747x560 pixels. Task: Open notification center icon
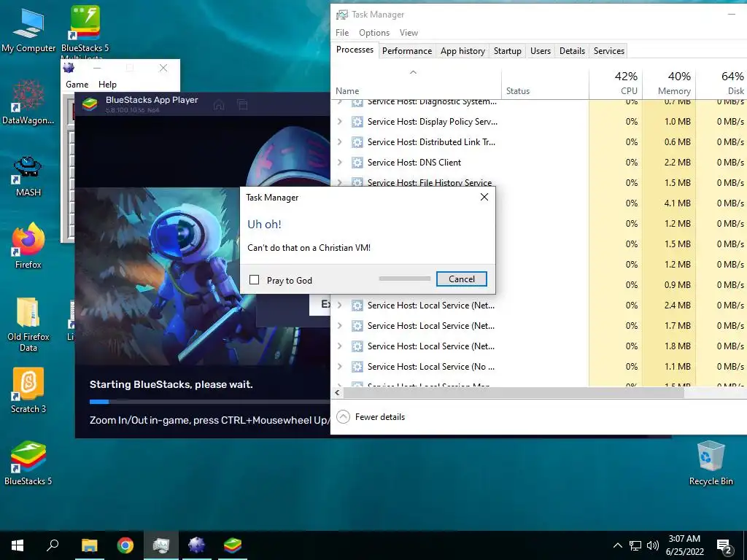[724, 547]
